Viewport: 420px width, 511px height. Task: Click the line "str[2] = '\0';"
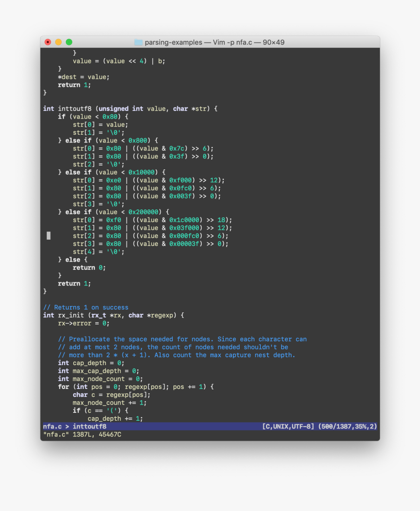99,164
